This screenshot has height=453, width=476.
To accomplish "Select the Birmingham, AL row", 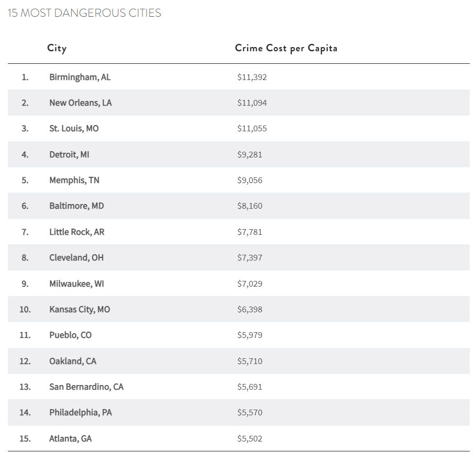I will click(x=239, y=77).
